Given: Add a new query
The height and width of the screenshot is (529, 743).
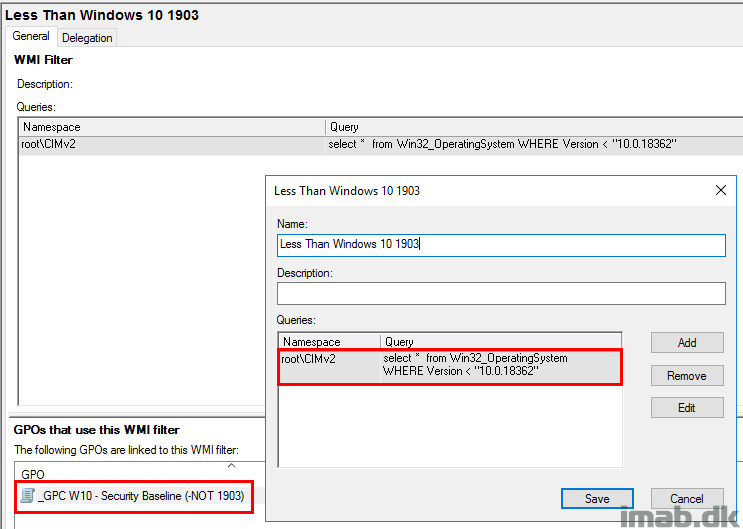Looking at the screenshot, I should 687,343.
